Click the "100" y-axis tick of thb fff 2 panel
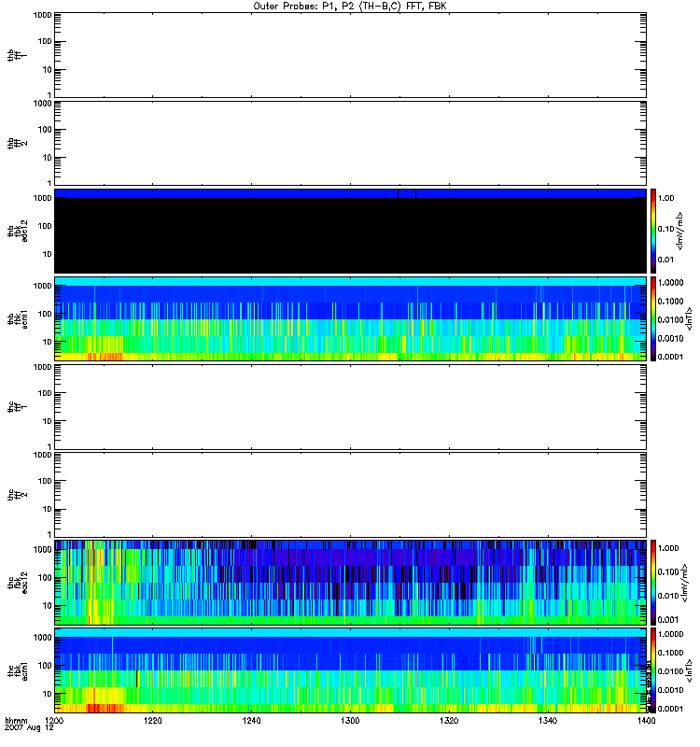This screenshot has height=747, width=700. pos(45,130)
